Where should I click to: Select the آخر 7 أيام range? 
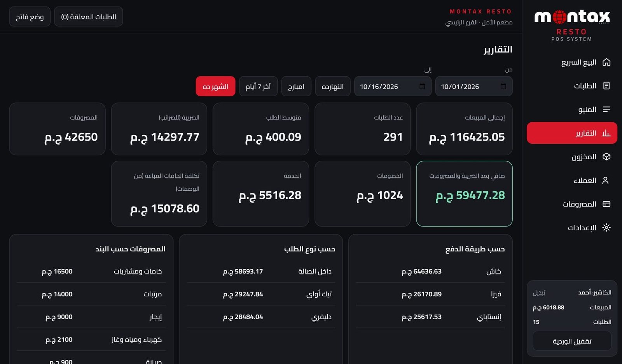coord(258,86)
